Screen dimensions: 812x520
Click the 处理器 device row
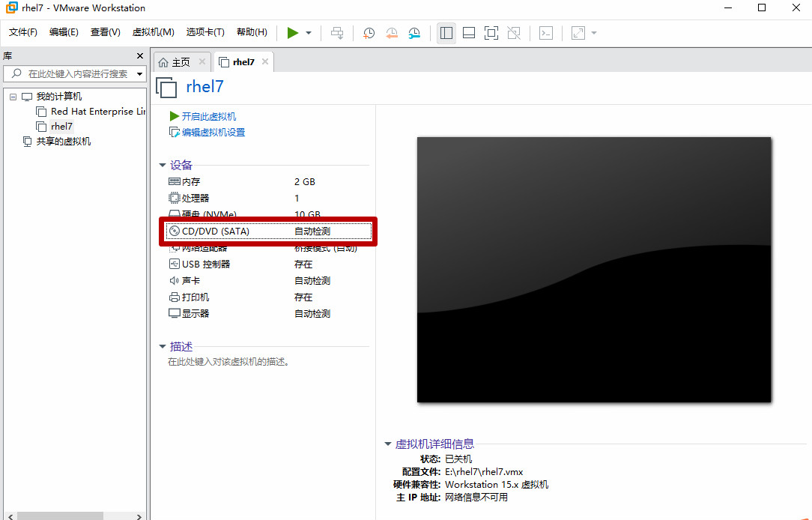(x=268, y=199)
